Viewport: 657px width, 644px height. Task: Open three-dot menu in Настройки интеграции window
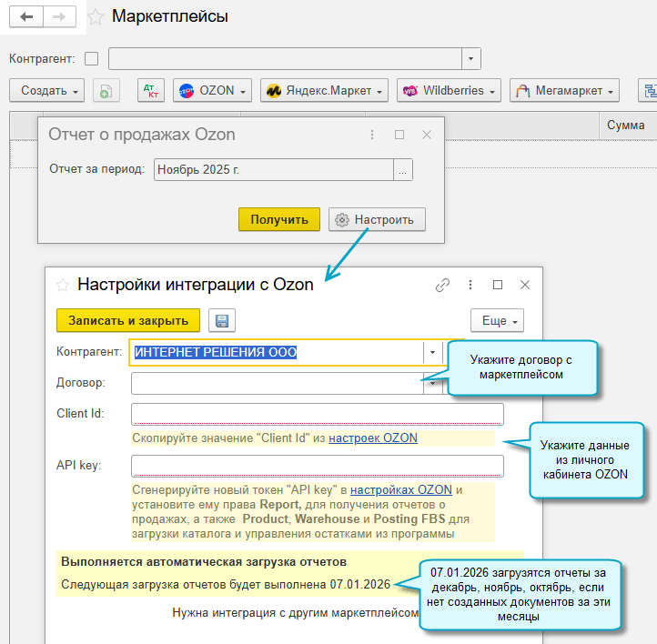click(470, 285)
